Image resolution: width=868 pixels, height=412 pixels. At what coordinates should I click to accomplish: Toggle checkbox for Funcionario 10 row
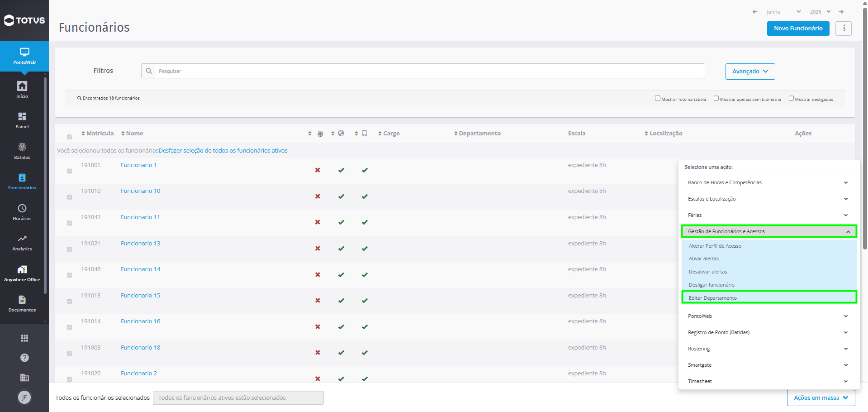[69, 197]
